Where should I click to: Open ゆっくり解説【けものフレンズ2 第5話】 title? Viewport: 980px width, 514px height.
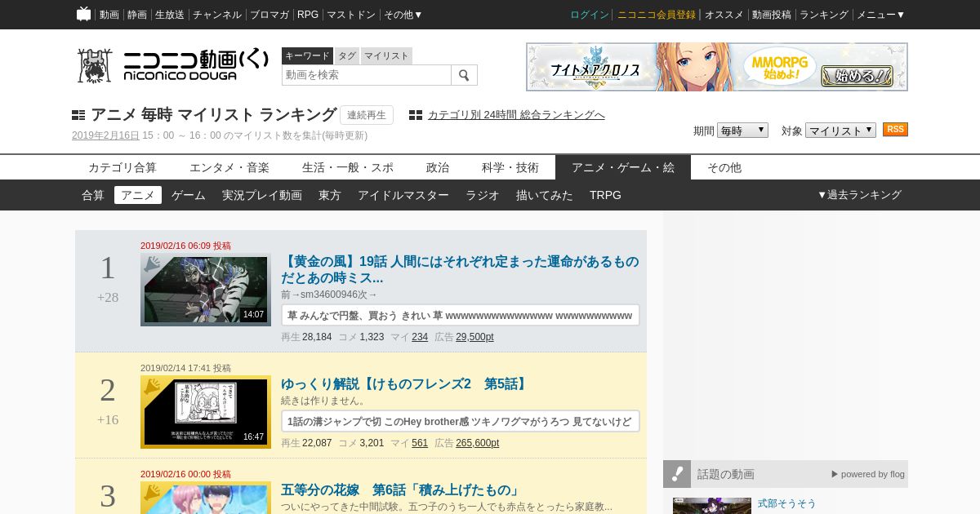point(406,384)
